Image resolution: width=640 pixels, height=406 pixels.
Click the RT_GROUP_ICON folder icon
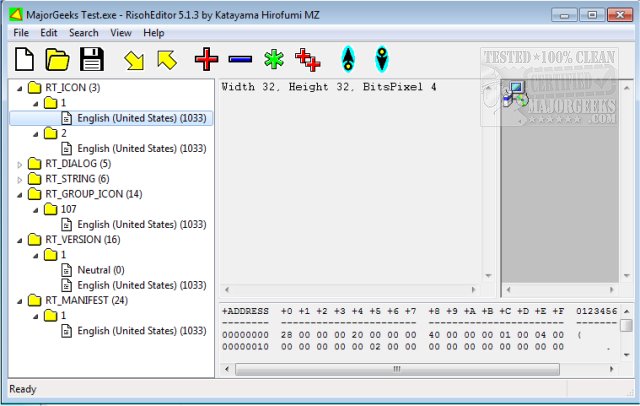pos(35,194)
